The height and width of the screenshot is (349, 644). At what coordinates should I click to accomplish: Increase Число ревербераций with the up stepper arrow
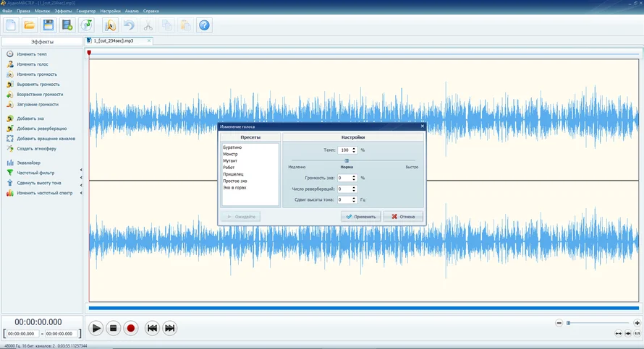click(354, 187)
